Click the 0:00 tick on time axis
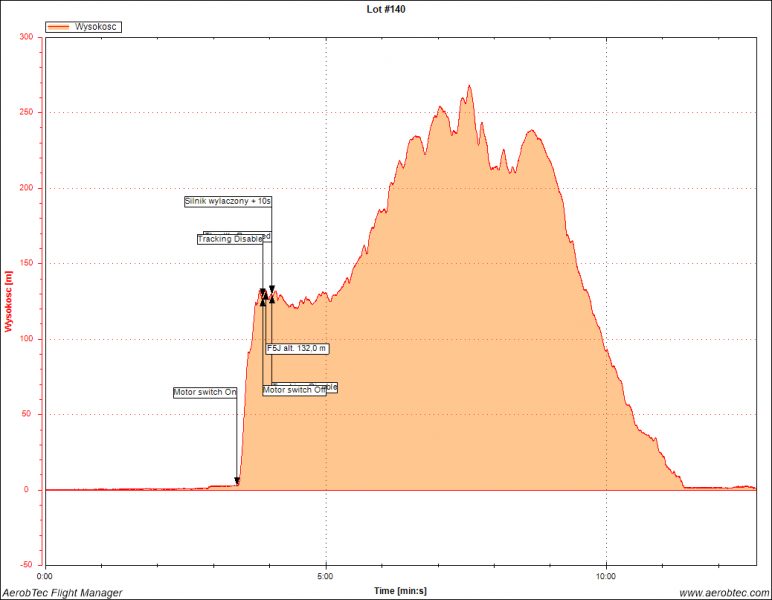 (45, 576)
